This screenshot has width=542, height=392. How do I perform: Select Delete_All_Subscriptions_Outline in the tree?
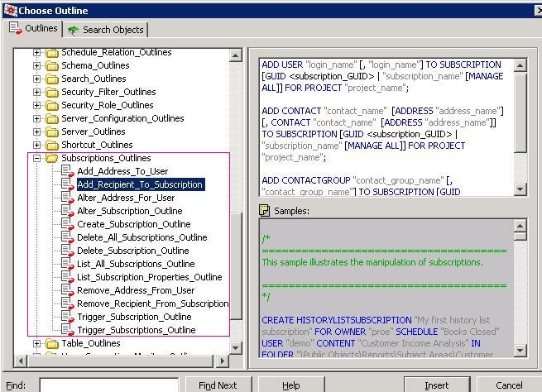tap(141, 237)
